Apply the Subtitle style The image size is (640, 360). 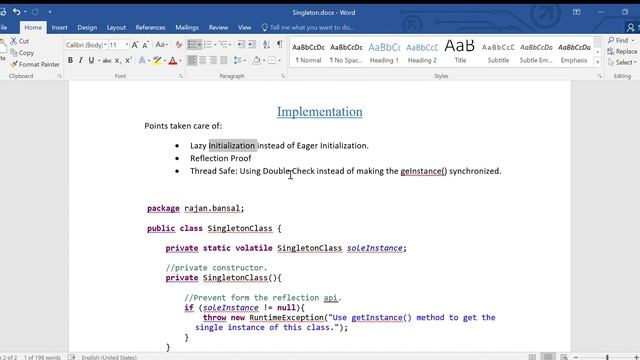(498, 53)
